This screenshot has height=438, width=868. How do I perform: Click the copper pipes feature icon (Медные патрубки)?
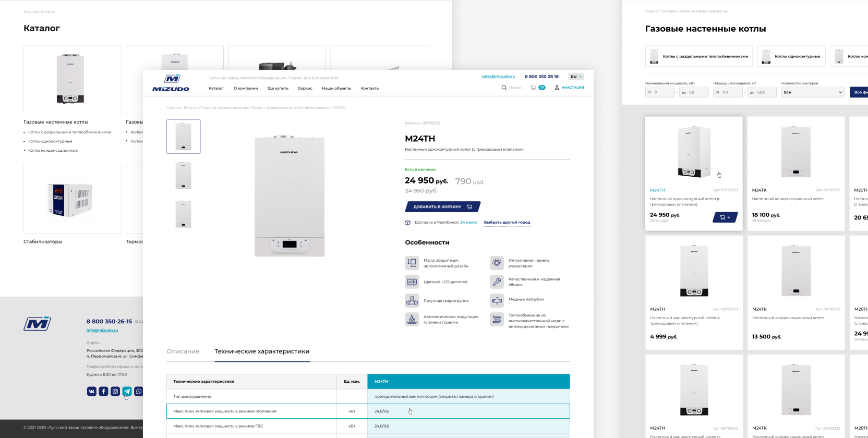(497, 300)
